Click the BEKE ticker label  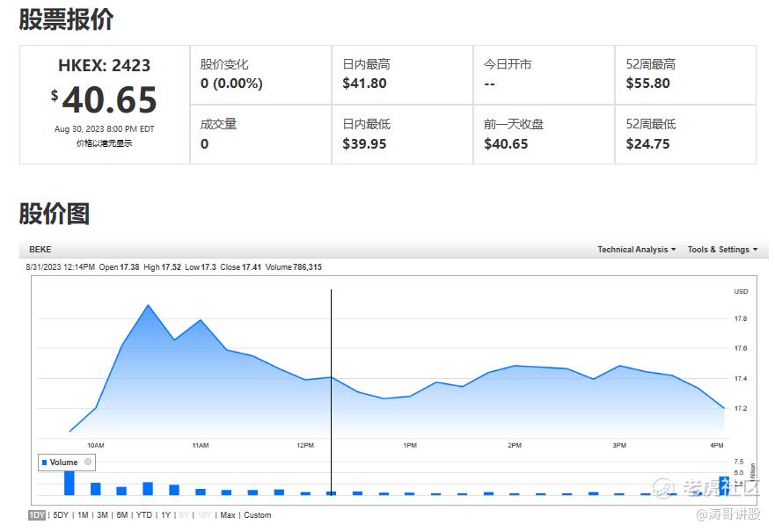point(40,250)
